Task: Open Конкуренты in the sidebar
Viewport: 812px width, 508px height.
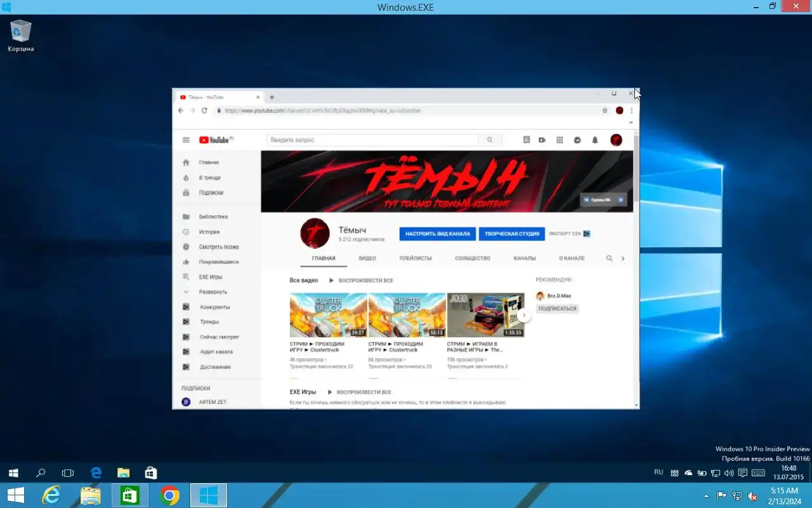Action: pyautogui.click(x=214, y=307)
